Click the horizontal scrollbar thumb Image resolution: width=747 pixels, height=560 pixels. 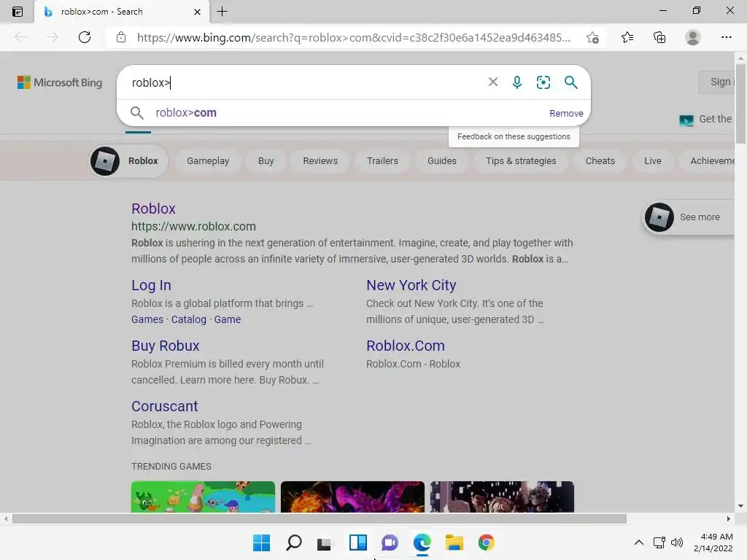[x=320, y=518]
